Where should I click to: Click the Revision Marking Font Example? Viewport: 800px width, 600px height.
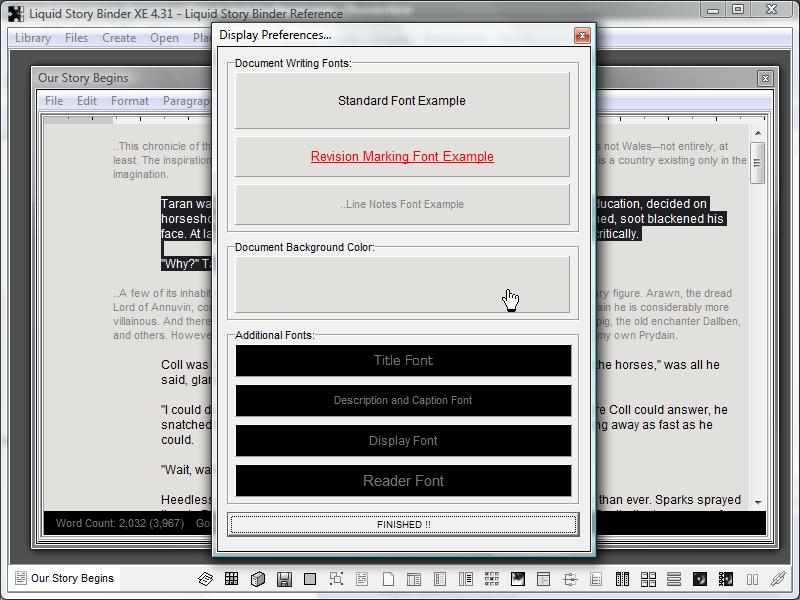tap(402, 157)
